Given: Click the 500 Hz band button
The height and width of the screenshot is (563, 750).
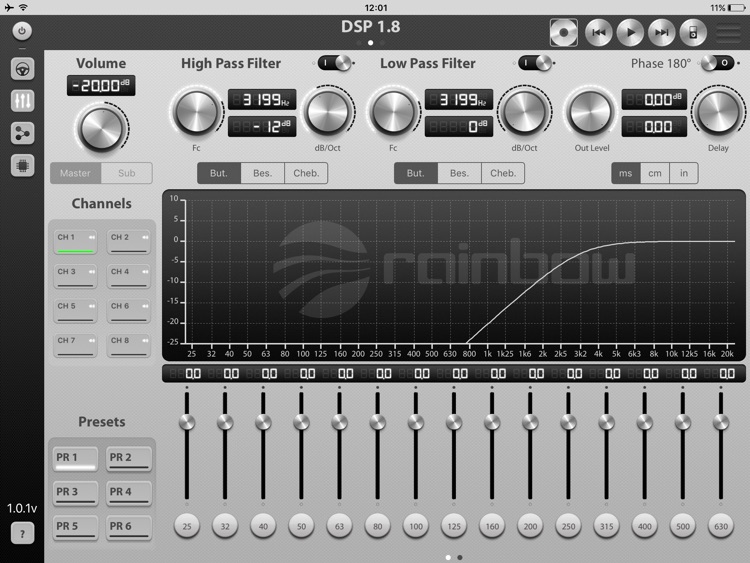Looking at the screenshot, I should click(683, 526).
